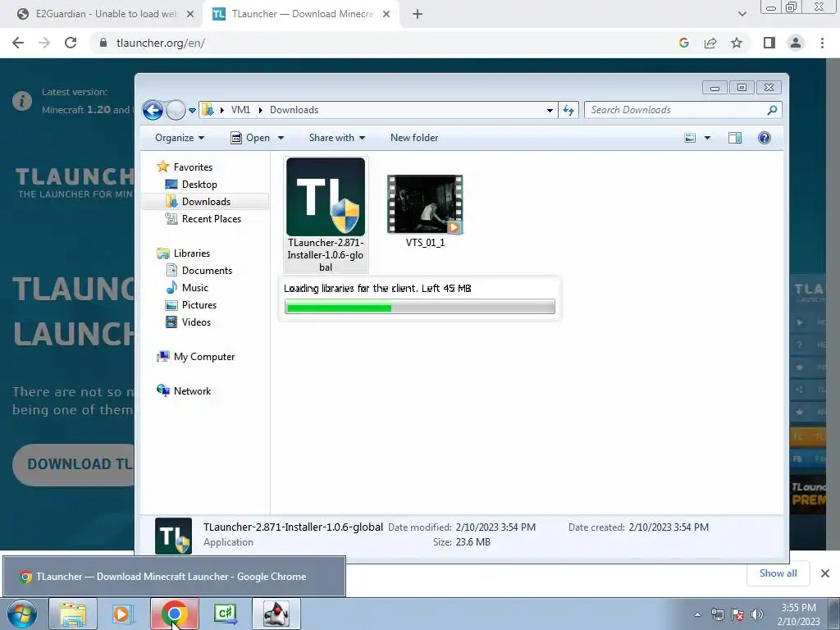Refresh the Downloads folder view
This screenshot has width=840, height=630.
tap(568, 111)
